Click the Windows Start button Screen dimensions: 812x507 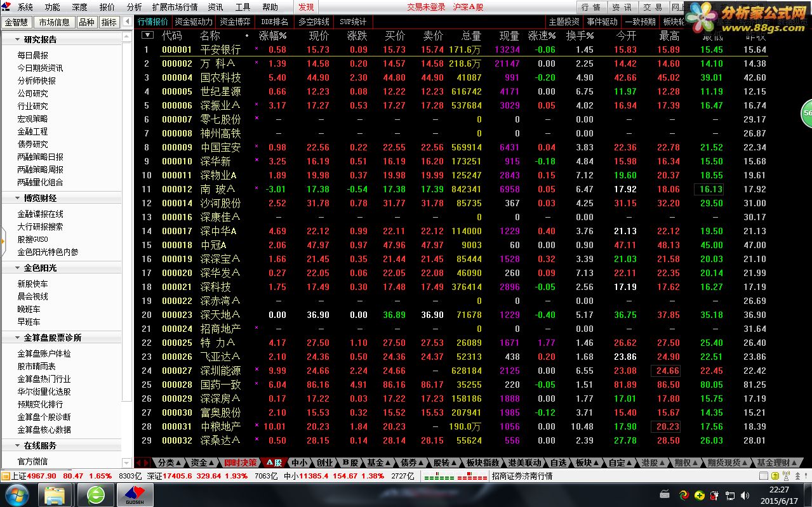16,494
